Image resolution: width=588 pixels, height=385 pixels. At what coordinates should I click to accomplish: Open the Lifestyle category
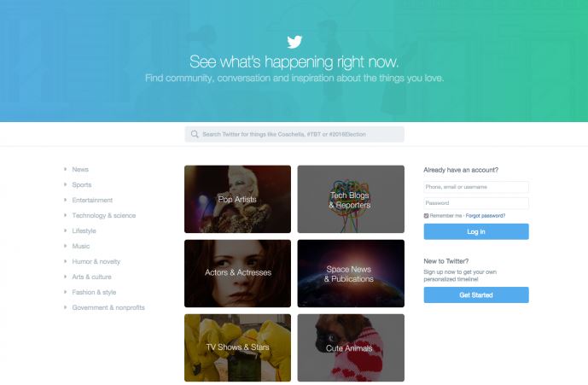coord(84,230)
